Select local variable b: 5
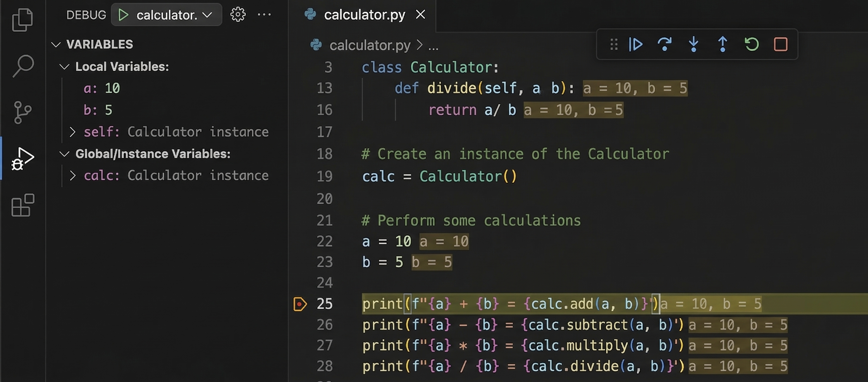Screen dimensions: 868x382 (98, 110)
